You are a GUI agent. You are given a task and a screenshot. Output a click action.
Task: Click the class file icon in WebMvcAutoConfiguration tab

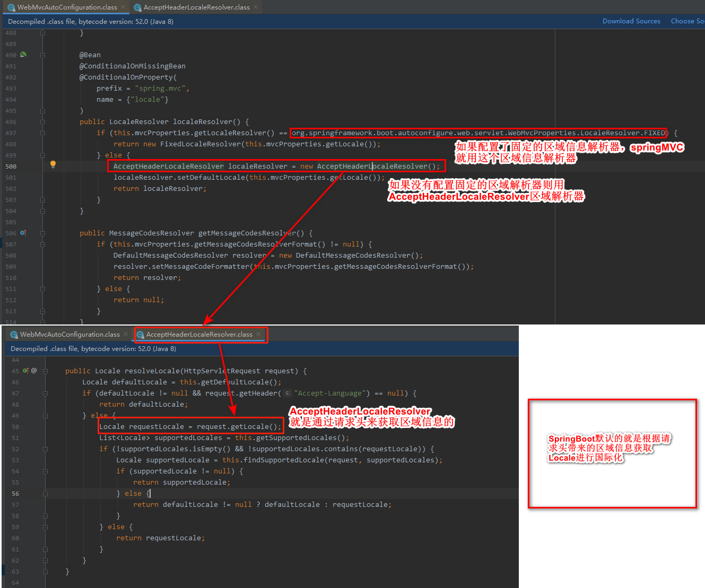click(12, 7)
